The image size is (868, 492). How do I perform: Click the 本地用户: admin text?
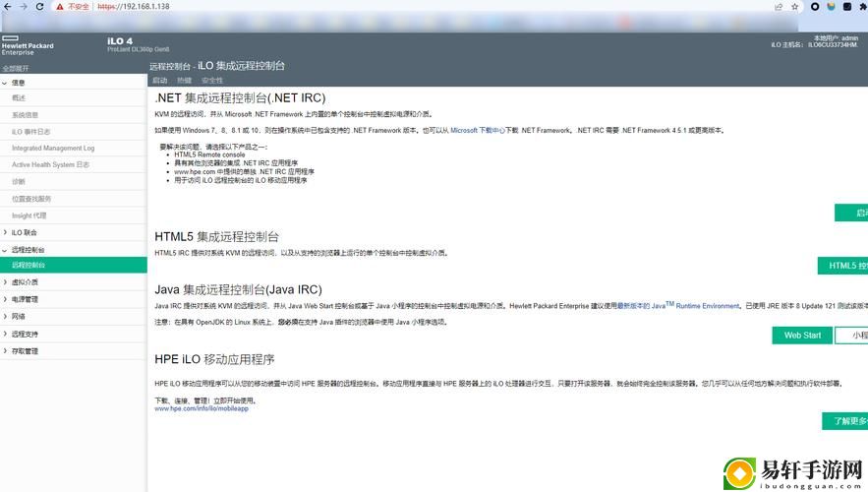(x=836, y=38)
